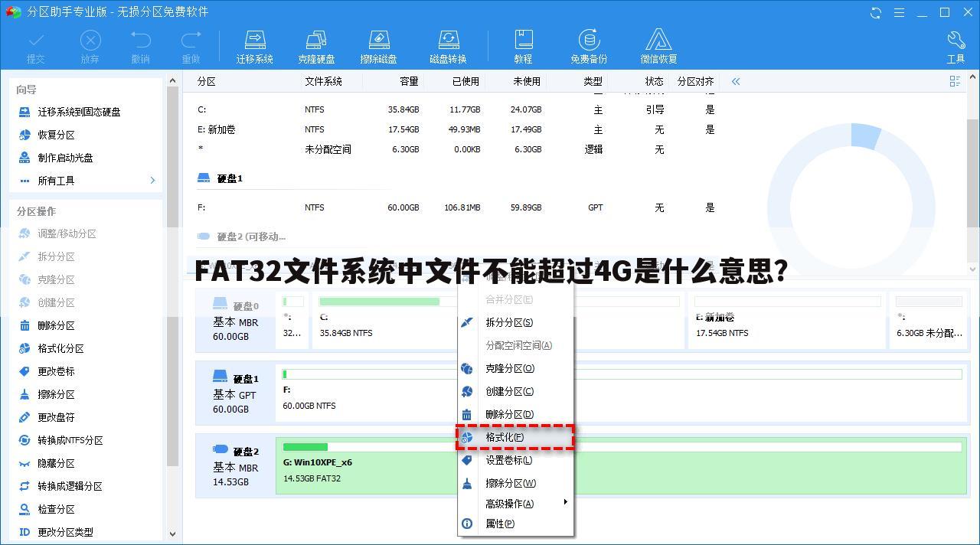Select 更改卷标 in the sidebar
Image resolution: width=980 pixels, height=545 pixels.
pyautogui.click(x=56, y=371)
